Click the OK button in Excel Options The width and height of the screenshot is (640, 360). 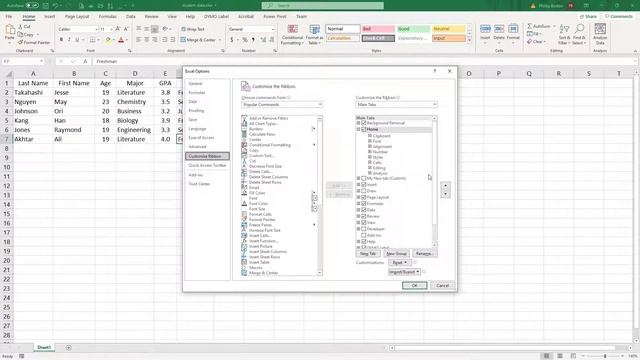point(414,286)
